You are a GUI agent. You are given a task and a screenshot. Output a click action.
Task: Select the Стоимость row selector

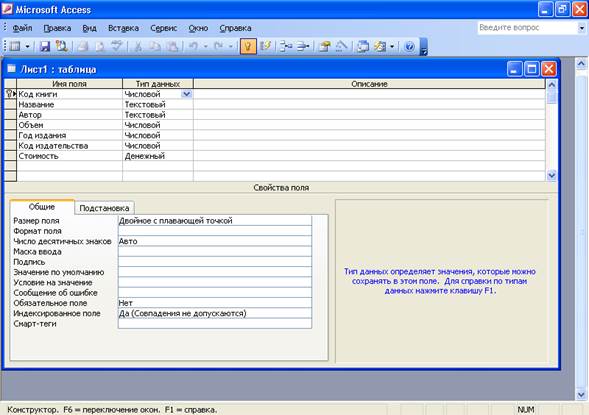(x=11, y=156)
